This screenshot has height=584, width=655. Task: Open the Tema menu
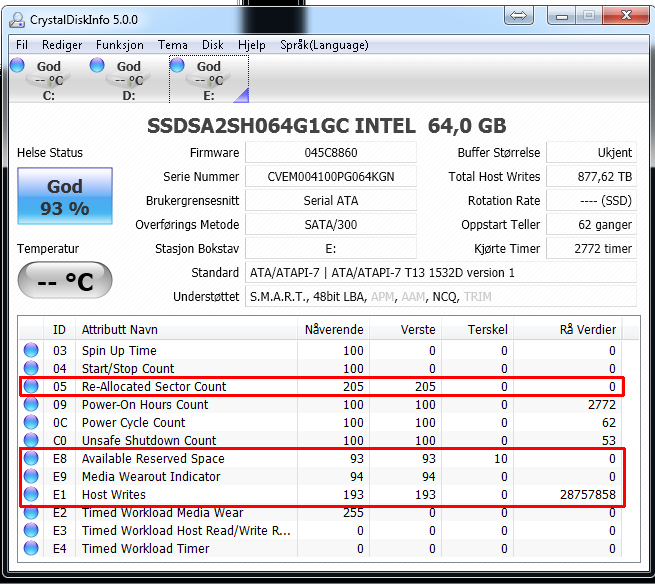(x=173, y=45)
